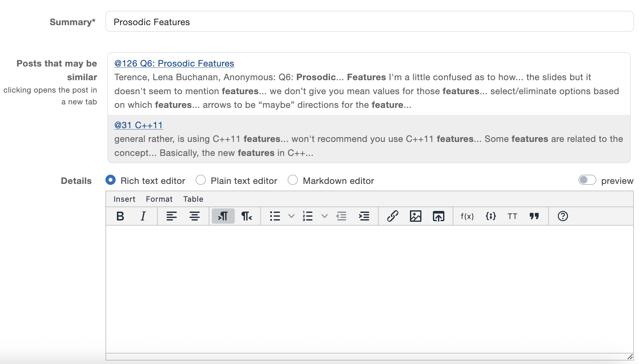Open the f(x) equation editor
This screenshot has height=364, width=639.
pos(467,216)
